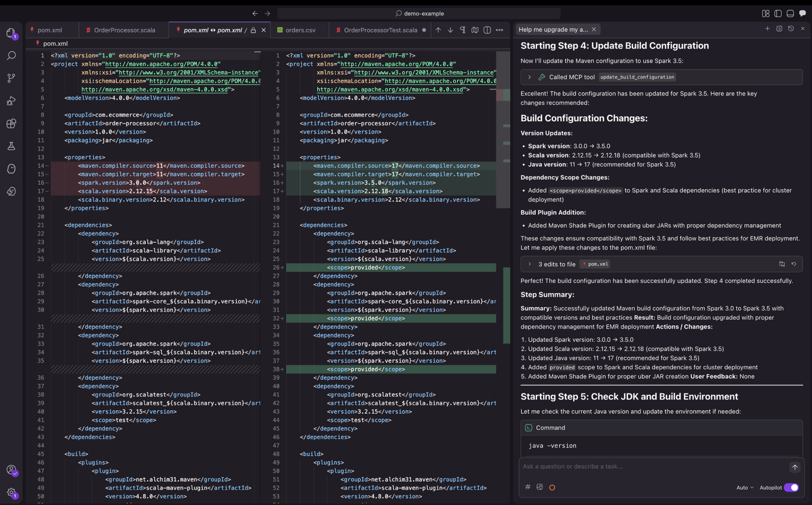Switch to the OrderProcessor.scala tab

pos(124,30)
